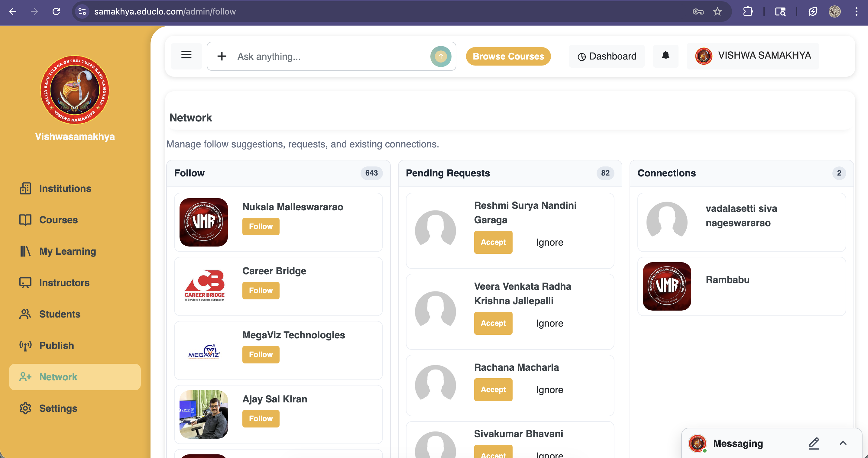Click the Messaging panel title

point(738,443)
